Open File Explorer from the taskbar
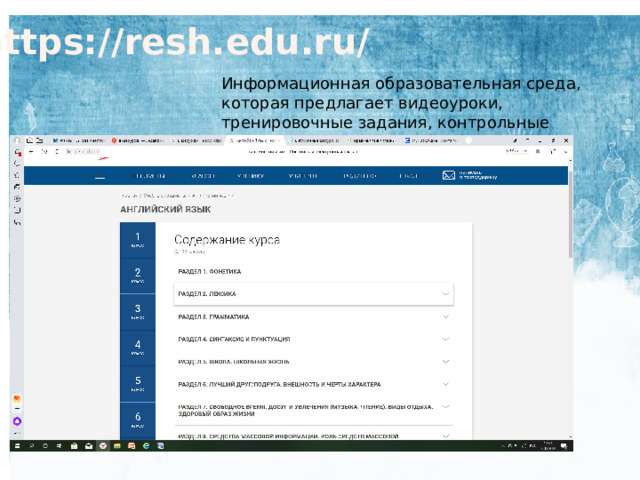 [x=117, y=446]
